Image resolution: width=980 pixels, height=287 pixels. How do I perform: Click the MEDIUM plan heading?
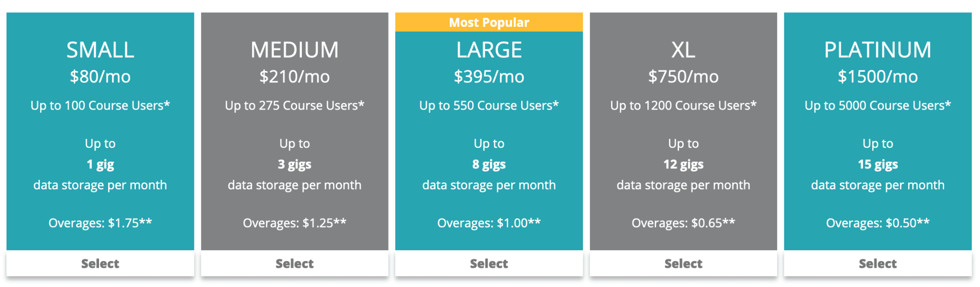(294, 49)
